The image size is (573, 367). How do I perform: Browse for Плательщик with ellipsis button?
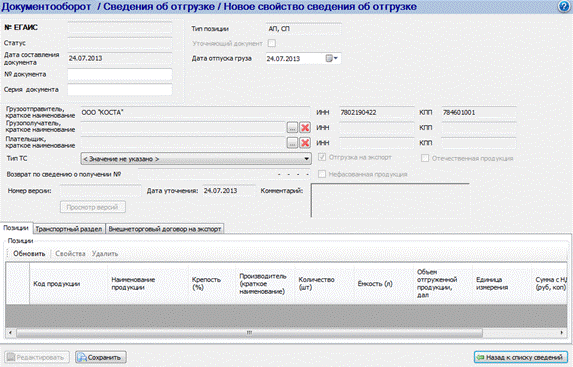pyautogui.click(x=292, y=143)
